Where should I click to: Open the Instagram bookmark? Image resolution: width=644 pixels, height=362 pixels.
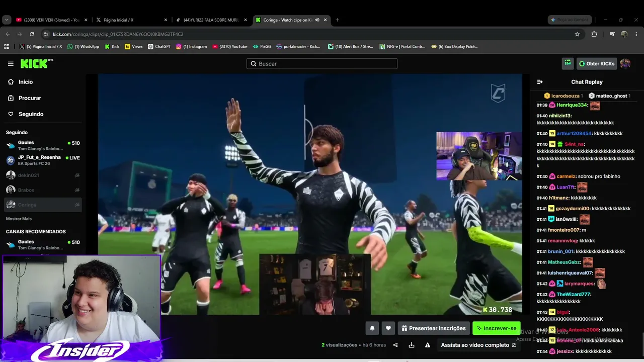(x=191, y=47)
